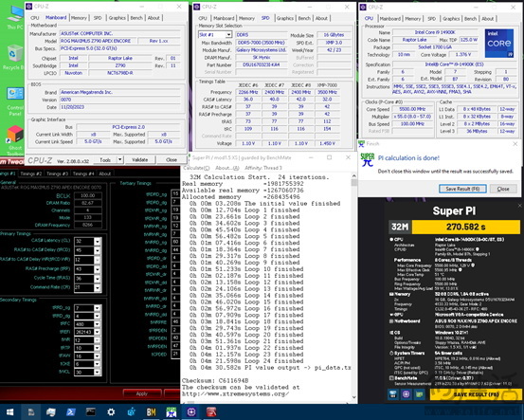Click 'Intel Core i9 14900K' Name field in CPU-Z
The image size is (524, 420).
(x=435, y=32)
